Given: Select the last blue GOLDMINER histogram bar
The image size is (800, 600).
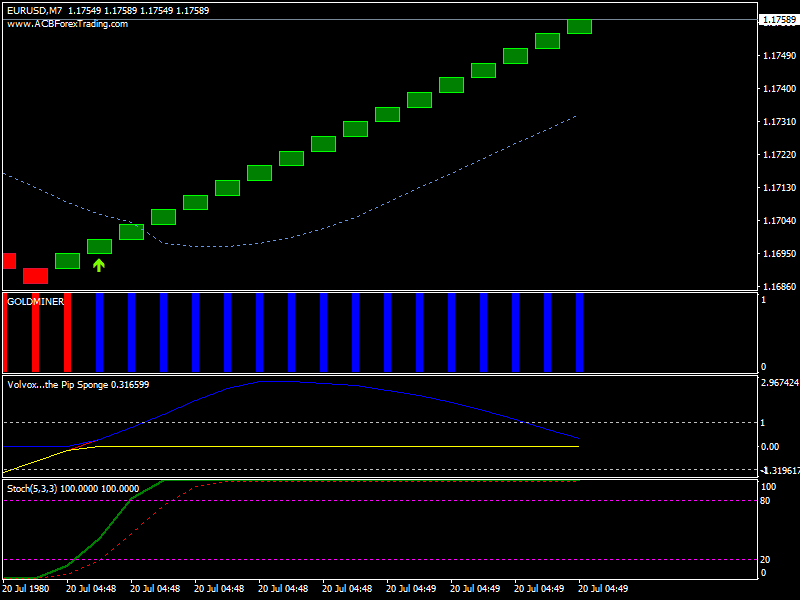Looking at the screenshot, I should 579,333.
